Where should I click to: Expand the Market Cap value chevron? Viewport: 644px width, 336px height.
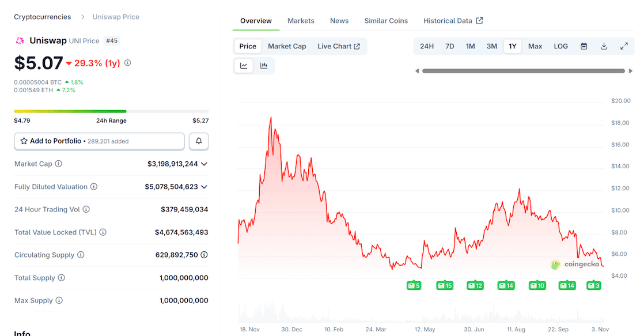[x=204, y=164]
